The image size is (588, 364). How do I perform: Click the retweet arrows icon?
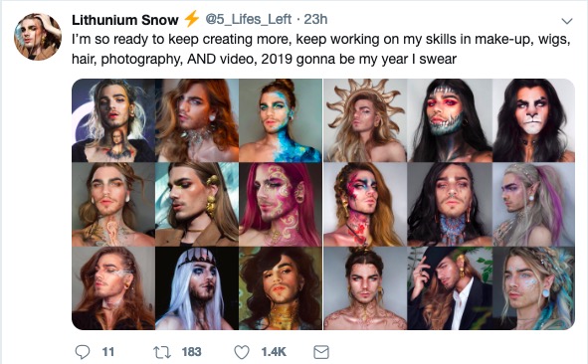tap(162, 352)
